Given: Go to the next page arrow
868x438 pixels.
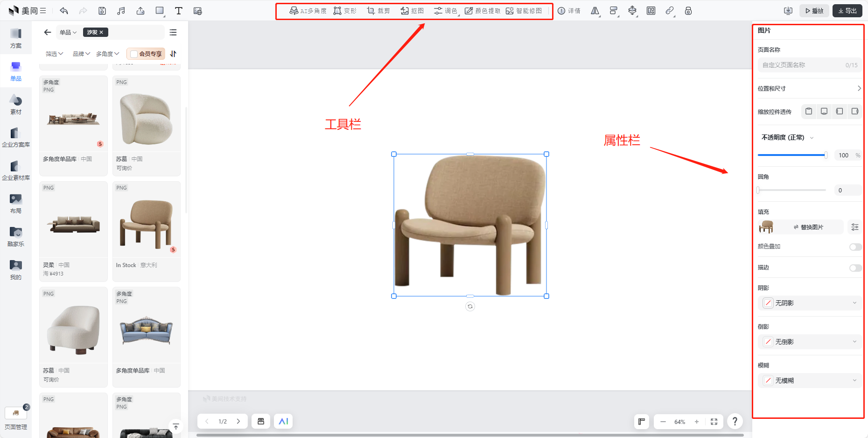Looking at the screenshot, I should pos(238,421).
